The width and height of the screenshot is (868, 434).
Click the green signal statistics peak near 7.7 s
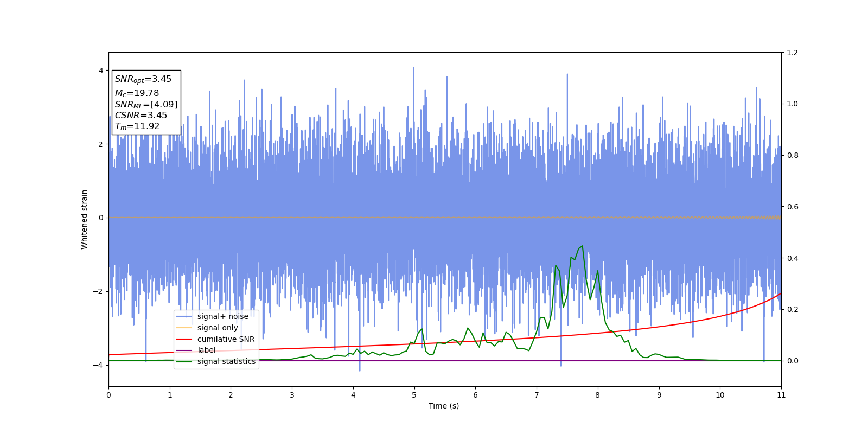(582, 246)
